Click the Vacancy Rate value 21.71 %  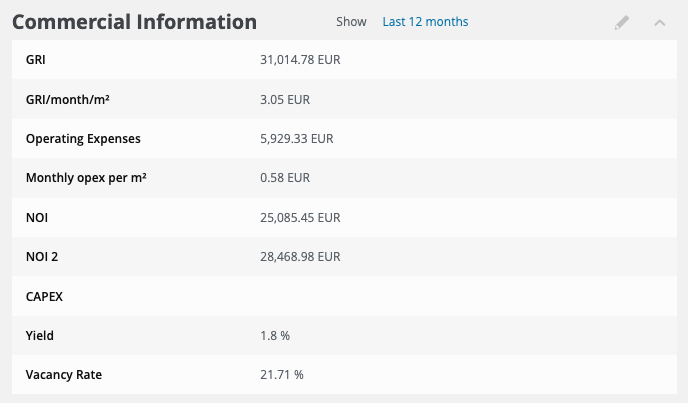281,375
